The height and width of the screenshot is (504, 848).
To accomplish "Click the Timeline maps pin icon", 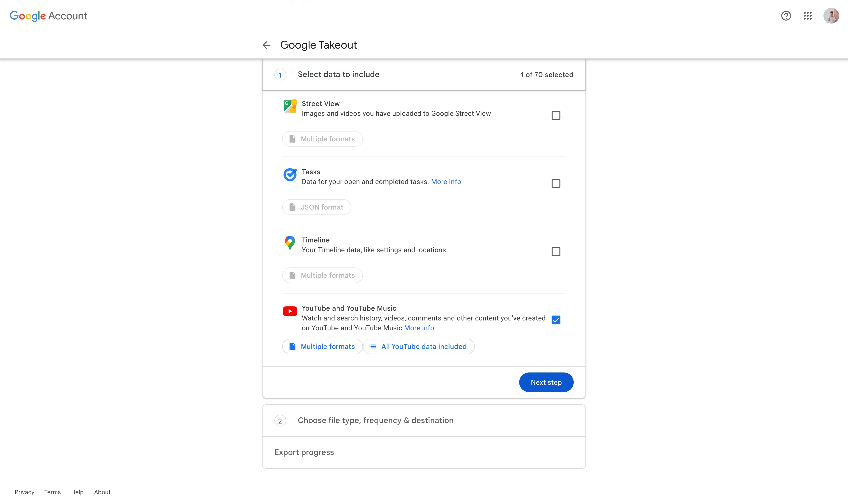I will 290,243.
